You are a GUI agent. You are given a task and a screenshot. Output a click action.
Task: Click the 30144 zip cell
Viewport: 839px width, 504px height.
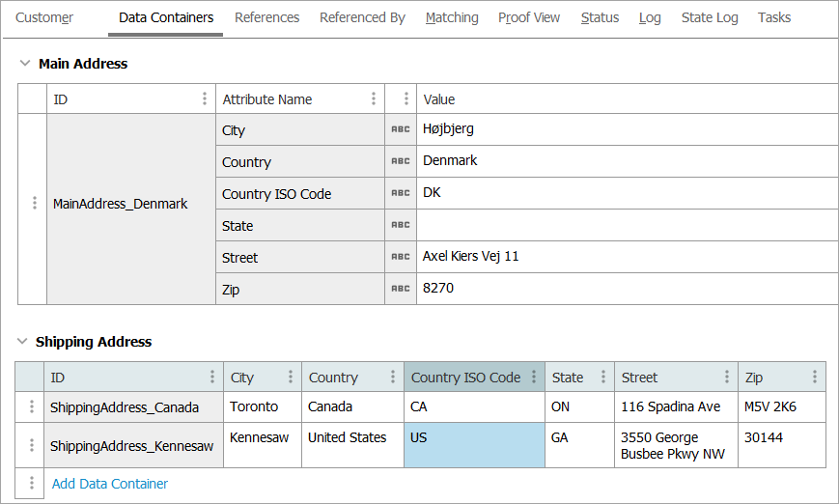782,445
